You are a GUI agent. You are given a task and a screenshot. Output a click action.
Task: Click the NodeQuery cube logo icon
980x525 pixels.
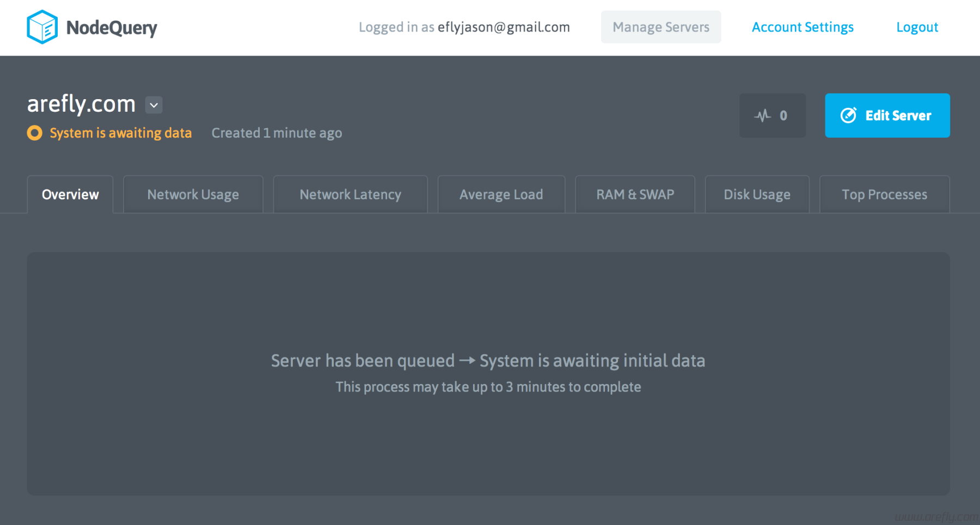pyautogui.click(x=41, y=26)
